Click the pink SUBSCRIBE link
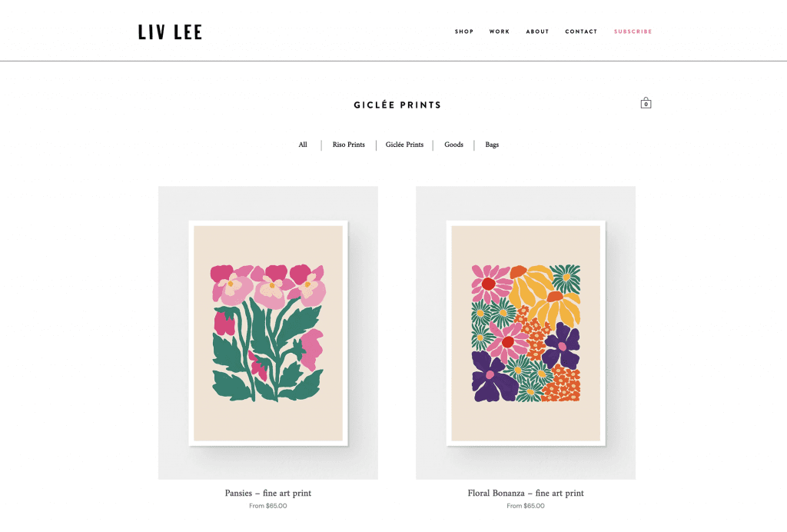Screen dimensions: 787x532 coord(633,32)
